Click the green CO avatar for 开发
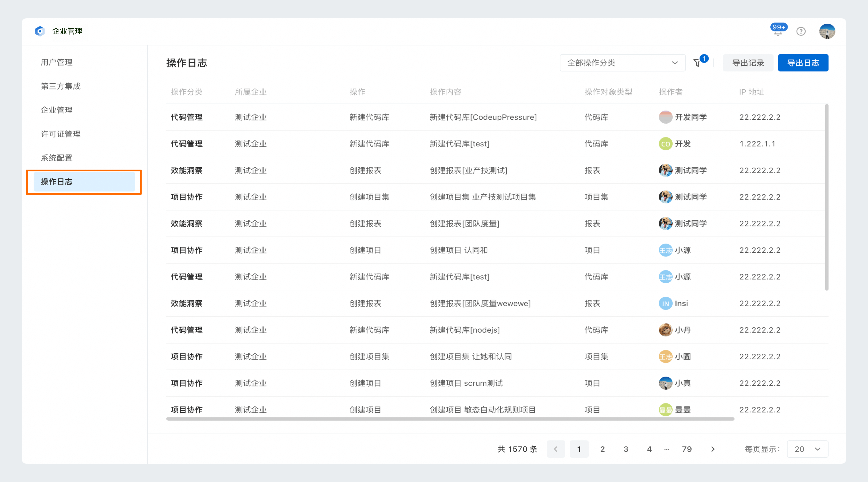Screen dimensions: 868x482 pyautogui.click(x=665, y=144)
